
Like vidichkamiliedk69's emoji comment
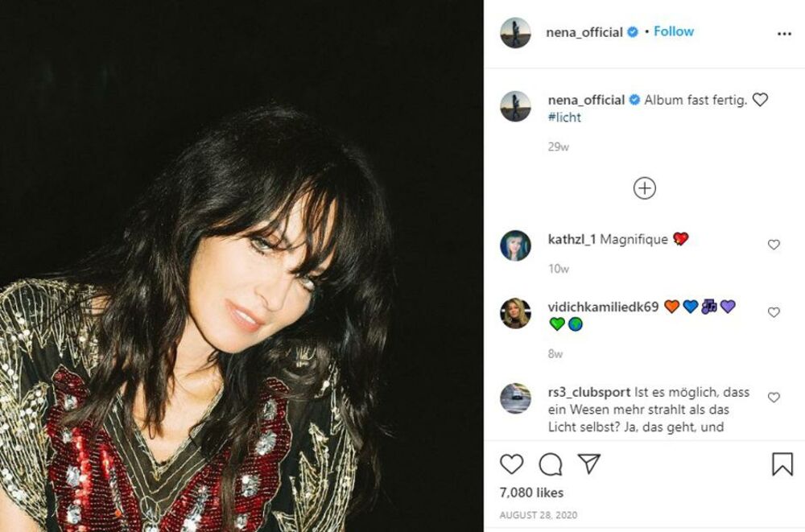point(774,312)
